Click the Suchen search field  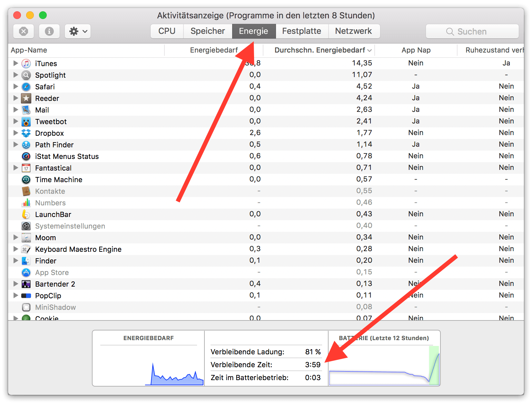click(x=472, y=31)
